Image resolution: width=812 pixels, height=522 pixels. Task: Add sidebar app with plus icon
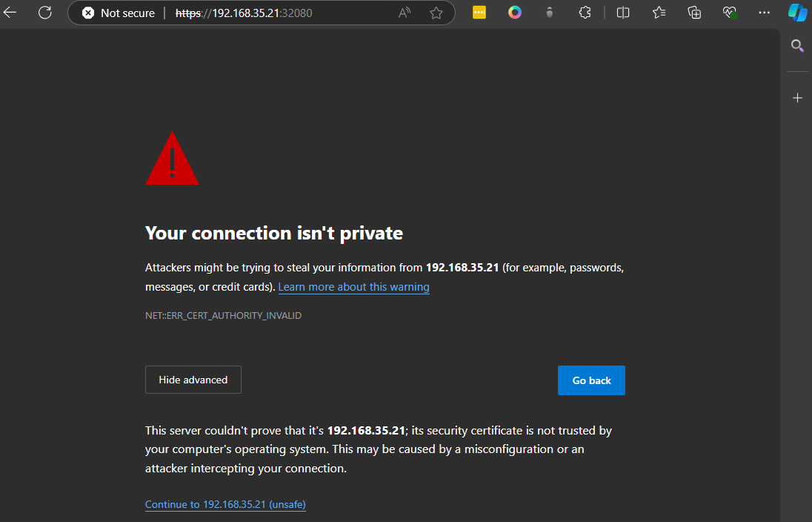pos(797,97)
